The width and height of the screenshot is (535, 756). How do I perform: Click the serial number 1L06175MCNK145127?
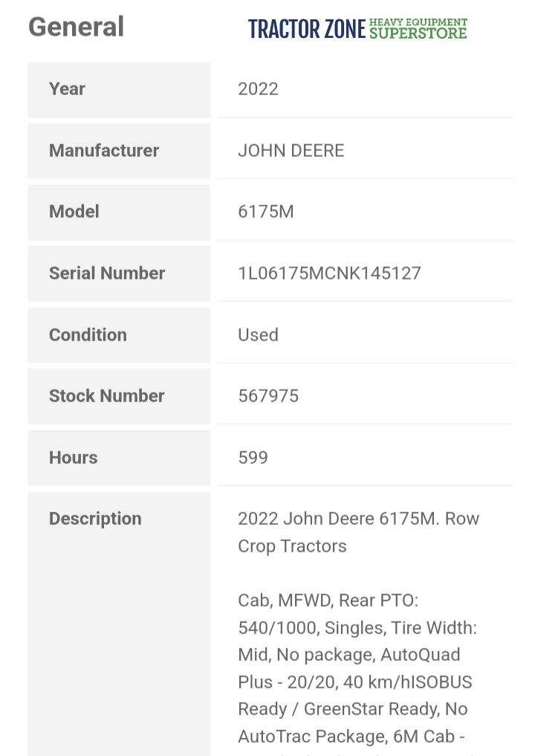tap(329, 274)
